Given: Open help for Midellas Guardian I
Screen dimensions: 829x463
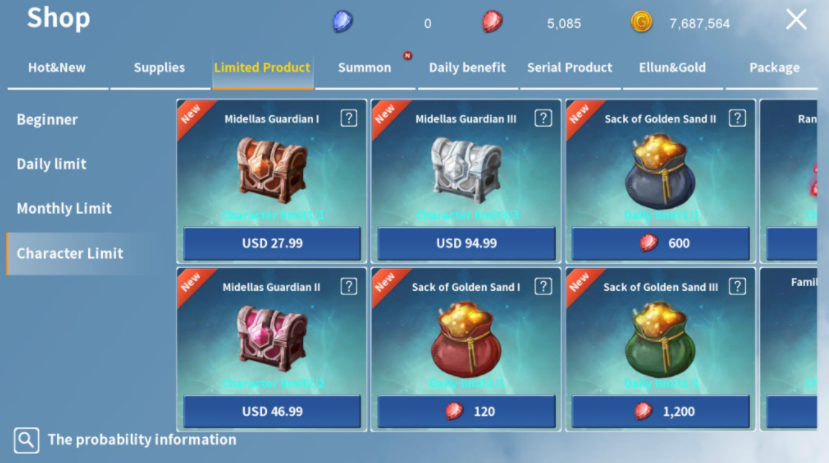Looking at the screenshot, I should pos(348,118).
